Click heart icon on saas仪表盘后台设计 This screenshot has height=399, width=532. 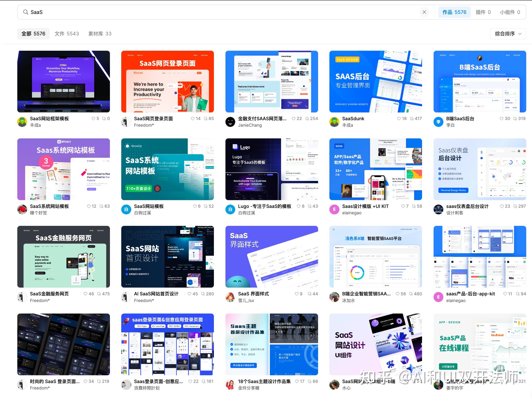click(x=502, y=206)
